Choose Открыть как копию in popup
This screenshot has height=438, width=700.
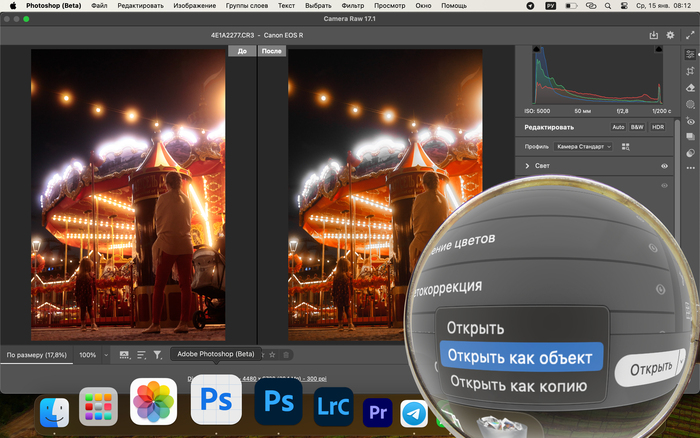(518, 384)
